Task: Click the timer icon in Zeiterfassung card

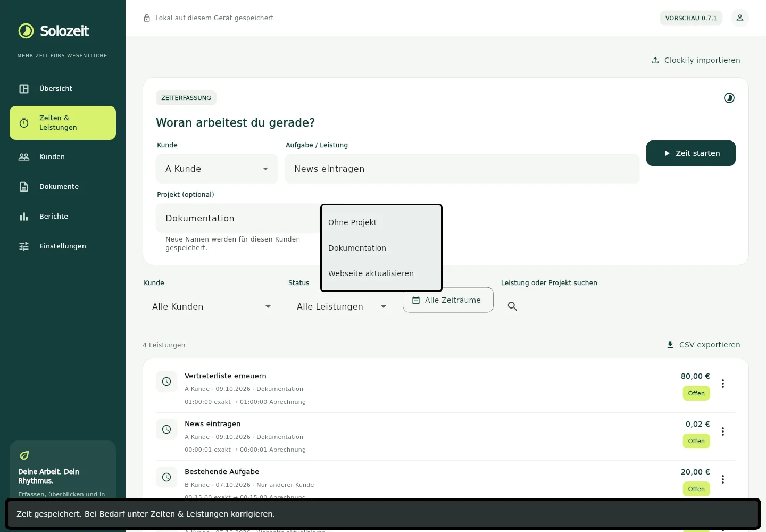Action: tap(729, 98)
